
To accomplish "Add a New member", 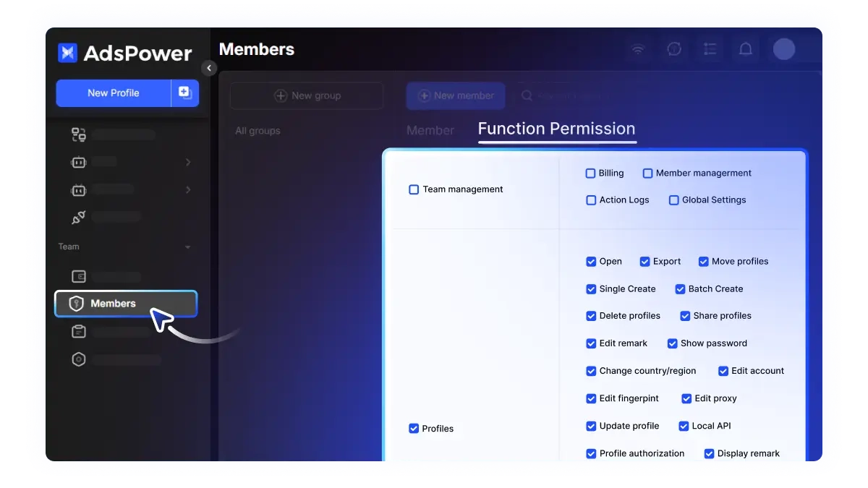I will tap(456, 95).
